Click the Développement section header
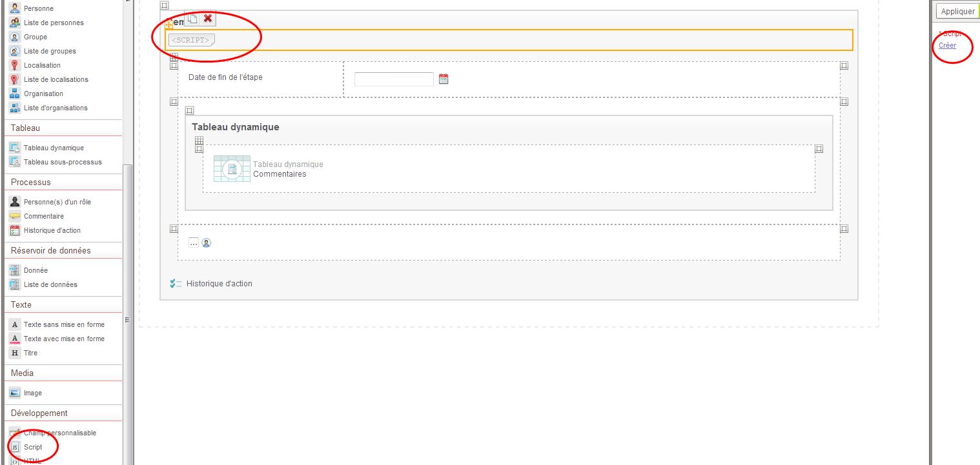980x465 pixels. pos(63,413)
